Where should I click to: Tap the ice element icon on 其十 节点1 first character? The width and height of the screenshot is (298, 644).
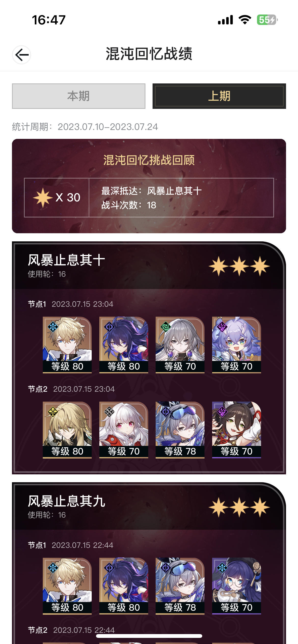pyautogui.click(x=53, y=327)
